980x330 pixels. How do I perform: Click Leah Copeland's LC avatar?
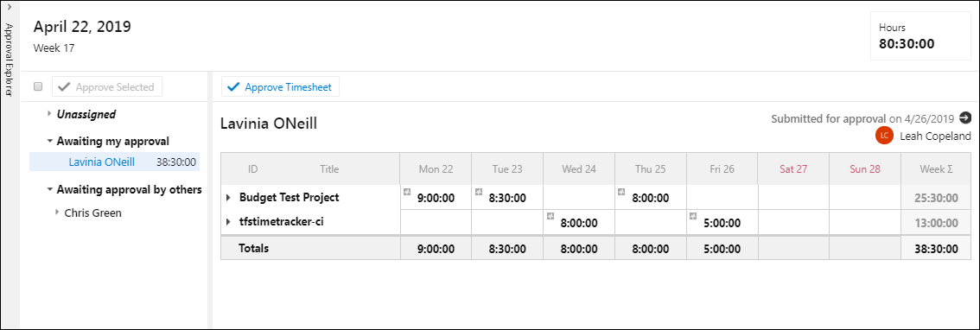[884, 136]
